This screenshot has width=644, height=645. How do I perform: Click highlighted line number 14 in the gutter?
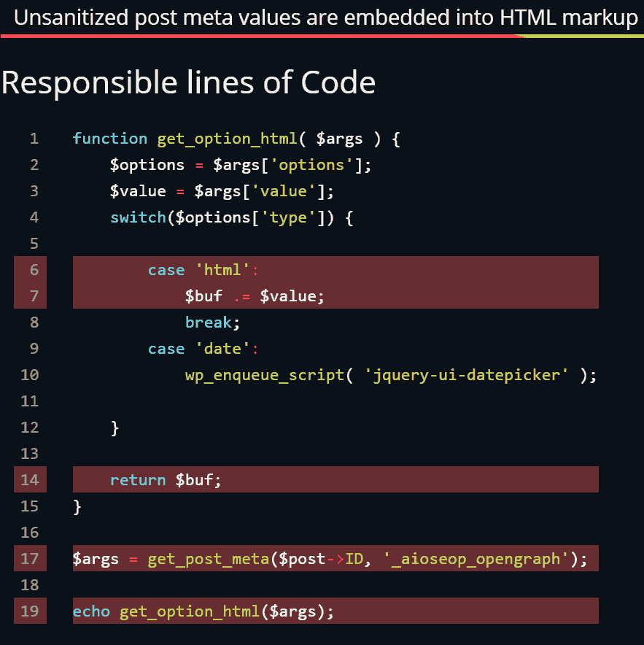30,480
